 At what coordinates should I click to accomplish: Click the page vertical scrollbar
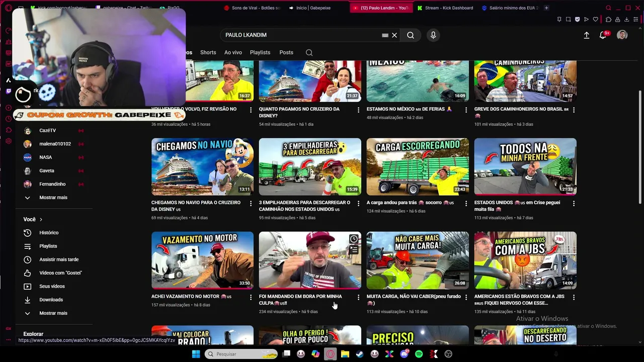[x=640, y=147]
